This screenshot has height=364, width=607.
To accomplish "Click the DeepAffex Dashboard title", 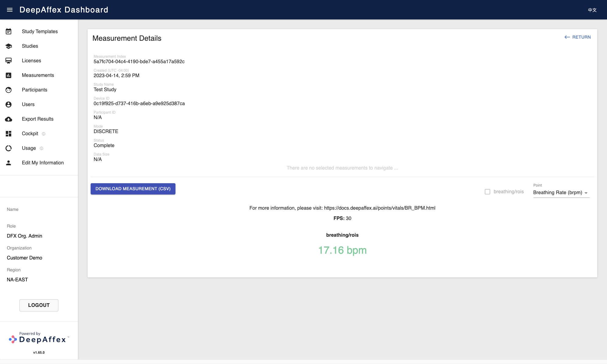I will [64, 10].
